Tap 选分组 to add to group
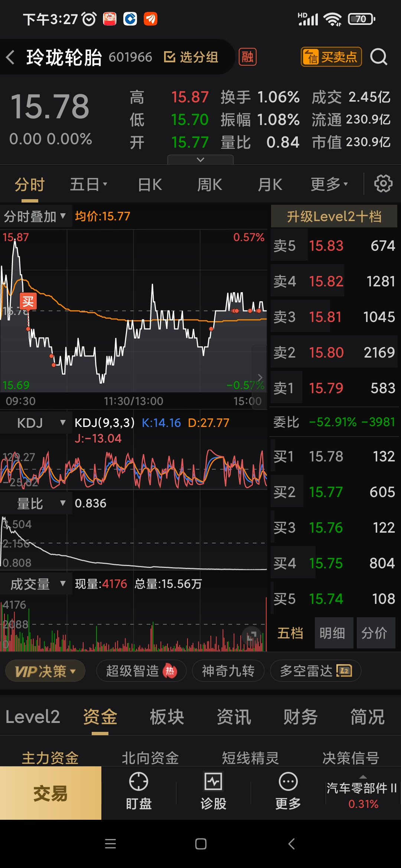The image size is (401, 868). [x=191, y=57]
